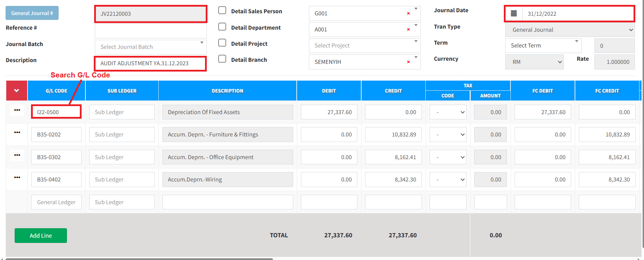The width and height of the screenshot is (644, 260).
Task: Click the General Journal # button
Action: click(x=32, y=13)
